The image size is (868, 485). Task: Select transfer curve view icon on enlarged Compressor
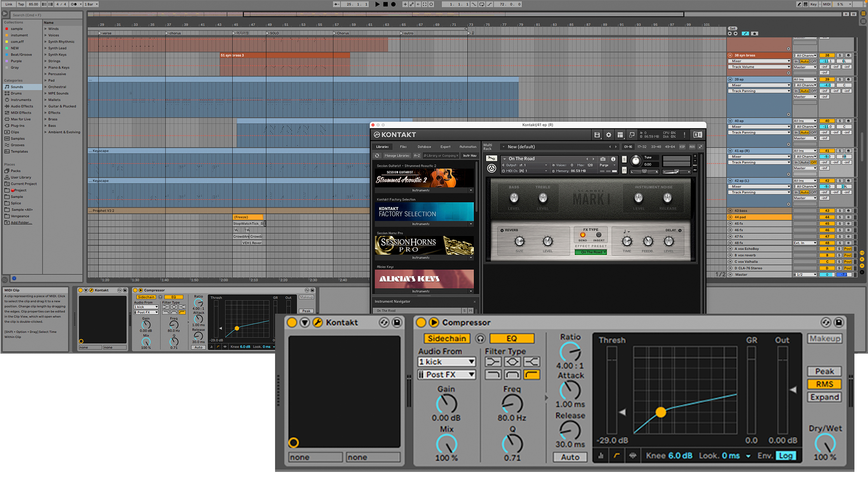pyautogui.click(x=617, y=456)
